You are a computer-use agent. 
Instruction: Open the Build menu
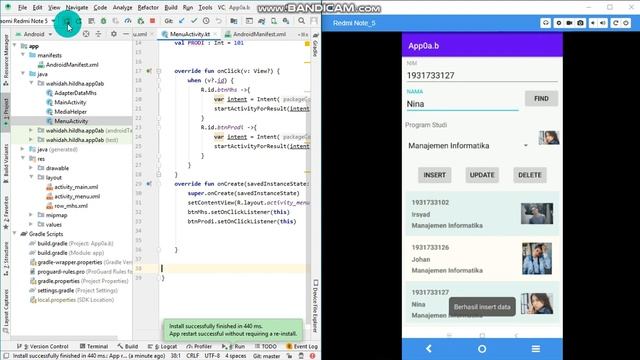coord(171,7)
